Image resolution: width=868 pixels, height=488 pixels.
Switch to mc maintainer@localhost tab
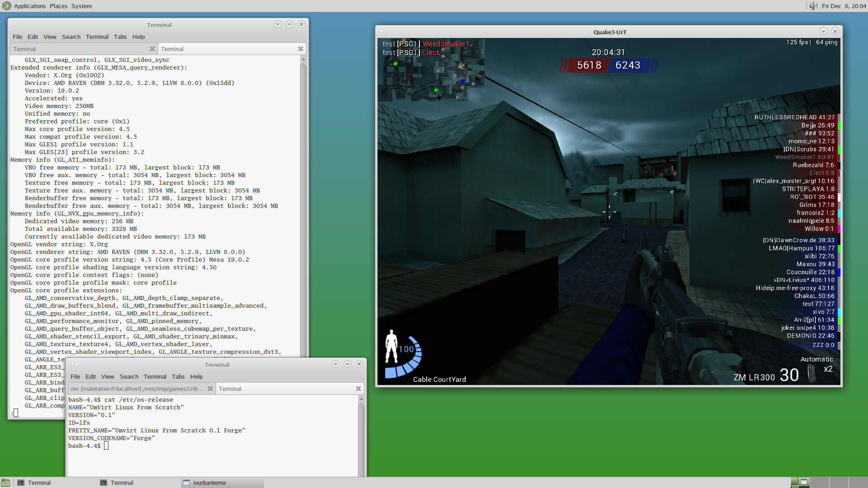click(x=137, y=389)
